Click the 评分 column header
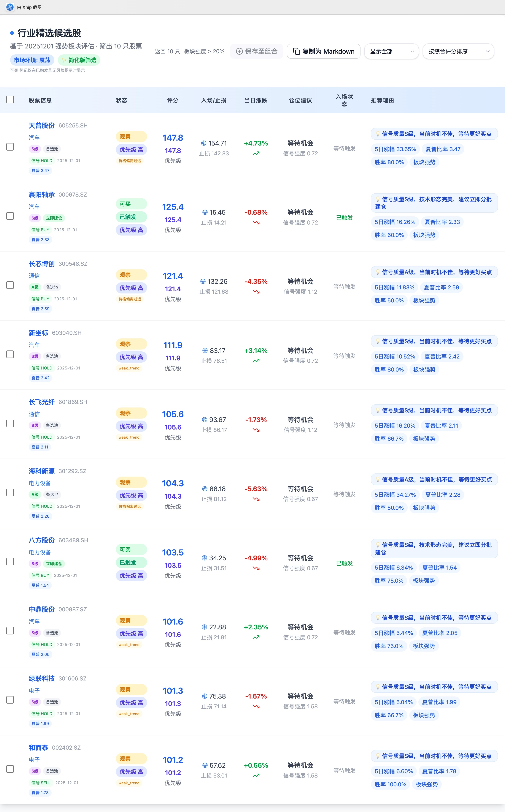The width and height of the screenshot is (505, 812). [173, 100]
